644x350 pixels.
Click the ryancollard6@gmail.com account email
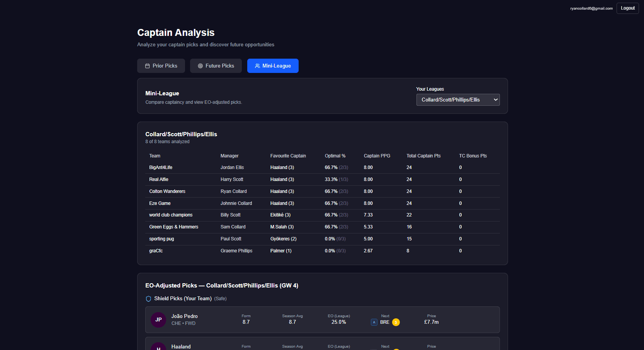click(x=591, y=8)
